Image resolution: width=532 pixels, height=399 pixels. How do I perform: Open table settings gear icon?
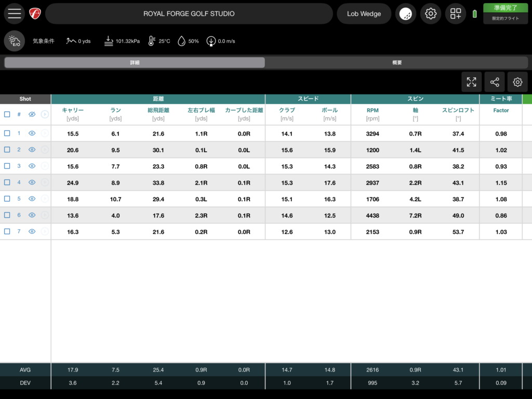coord(517,82)
